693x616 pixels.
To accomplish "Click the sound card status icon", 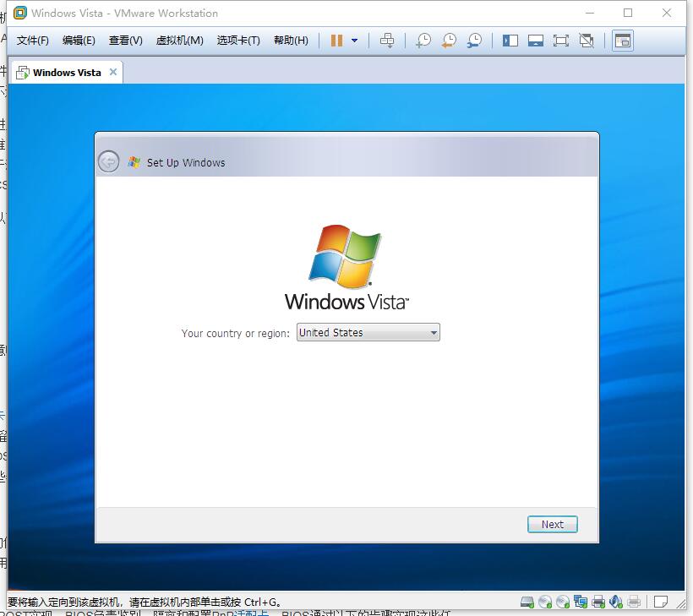I will (x=615, y=602).
